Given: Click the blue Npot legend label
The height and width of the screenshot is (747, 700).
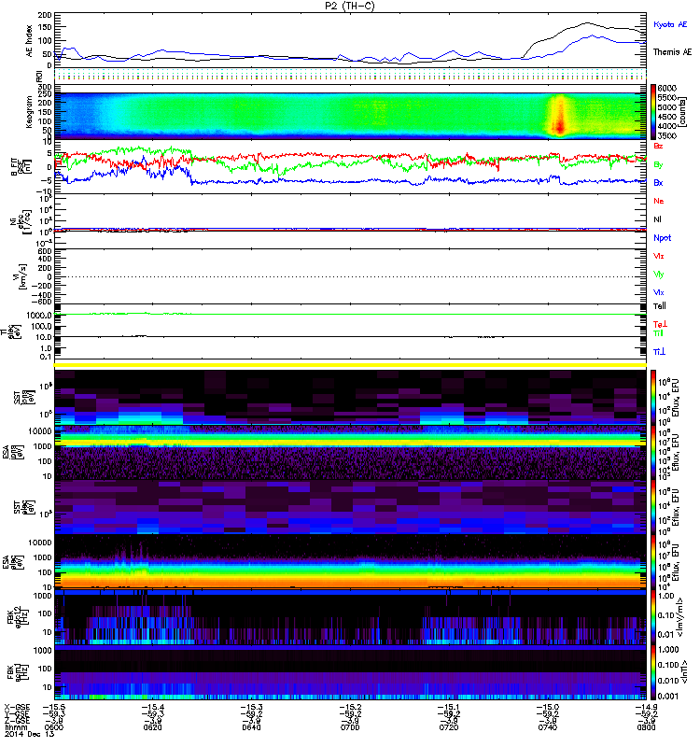Looking at the screenshot, I should [x=663, y=238].
